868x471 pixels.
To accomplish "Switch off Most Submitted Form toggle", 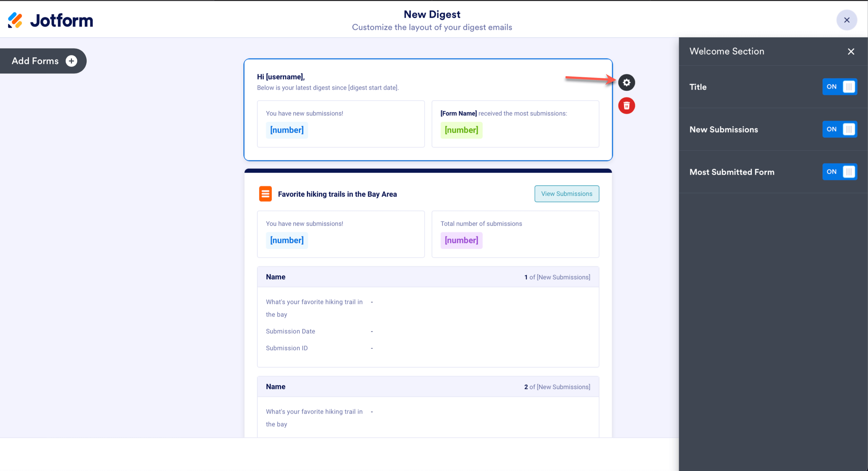I will click(840, 172).
